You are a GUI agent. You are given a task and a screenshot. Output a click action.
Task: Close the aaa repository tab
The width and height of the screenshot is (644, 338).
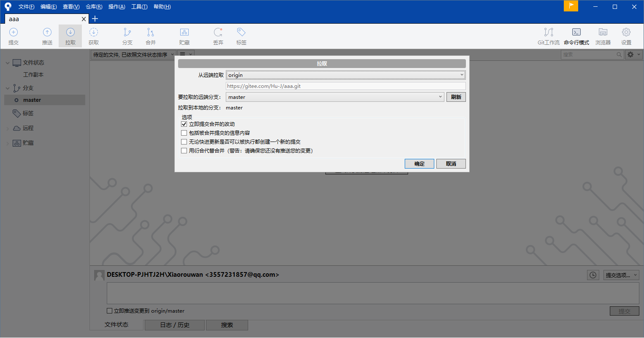(84, 19)
